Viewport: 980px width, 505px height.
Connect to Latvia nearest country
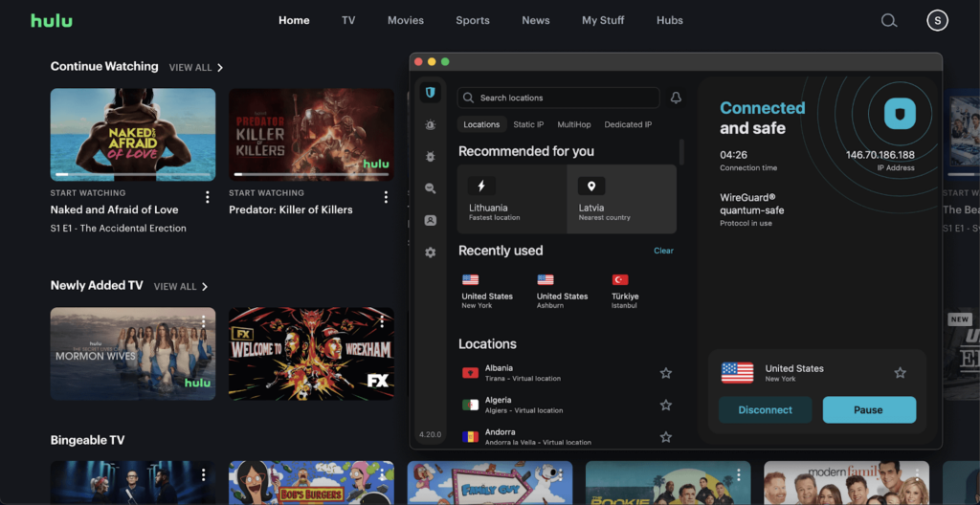pos(621,199)
